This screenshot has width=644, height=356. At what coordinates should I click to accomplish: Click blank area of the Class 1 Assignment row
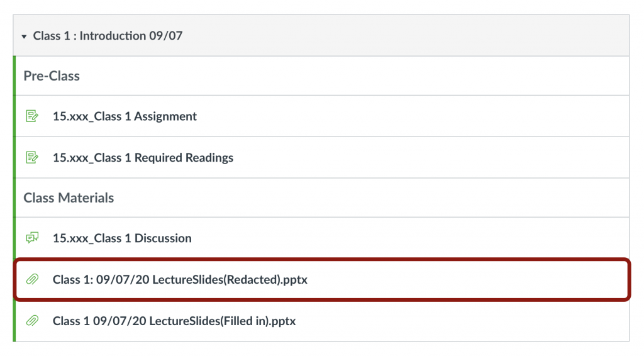[409, 116]
